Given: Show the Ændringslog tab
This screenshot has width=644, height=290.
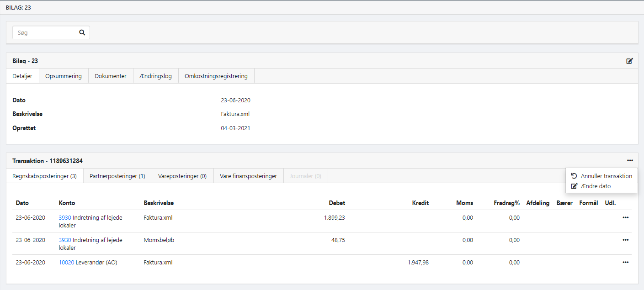Looking at the screenshot, I should pos(155,76).
